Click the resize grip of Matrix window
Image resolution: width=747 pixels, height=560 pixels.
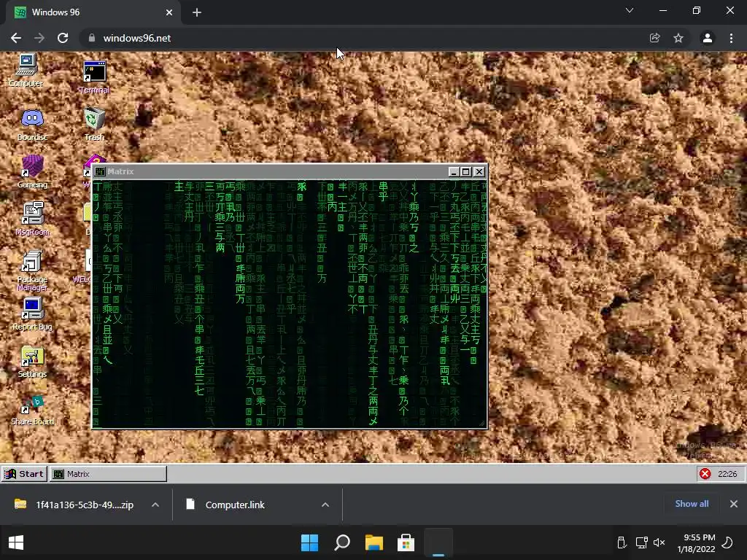pyautogui.click(x=481, y=423)
